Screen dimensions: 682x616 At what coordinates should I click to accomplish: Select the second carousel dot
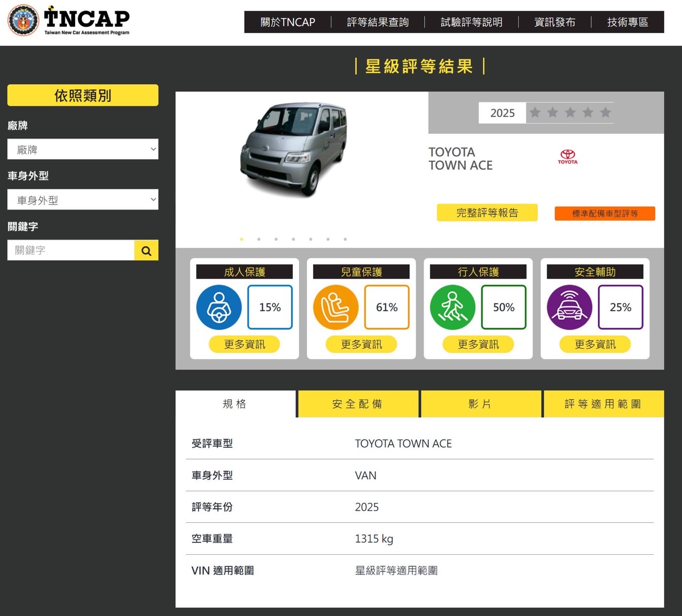[x=259, y=239]
